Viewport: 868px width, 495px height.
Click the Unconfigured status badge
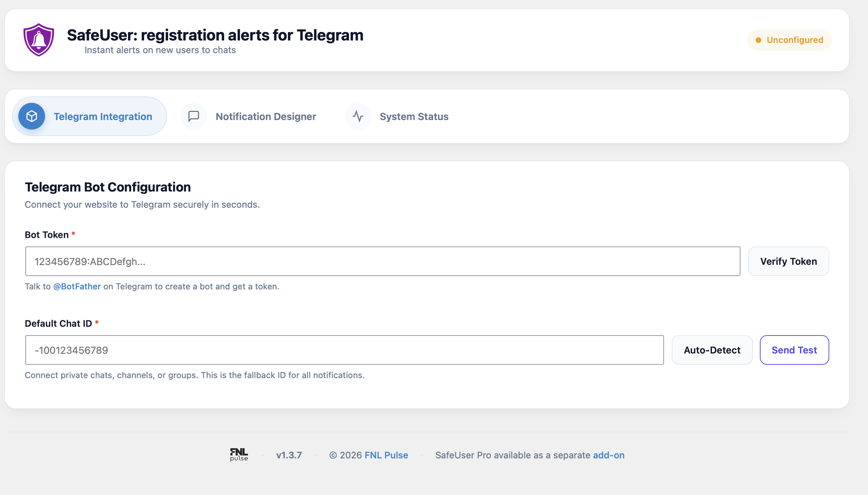(x=789, y=40)
